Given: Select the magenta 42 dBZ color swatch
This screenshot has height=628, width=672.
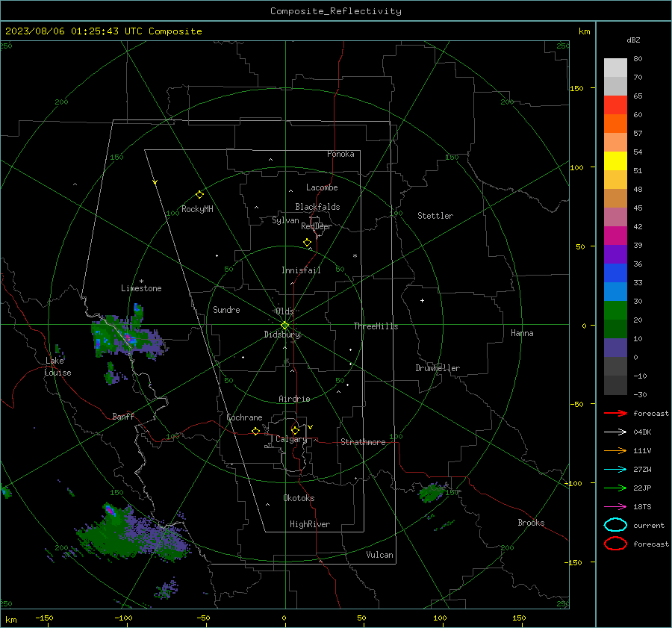Looking at the screenshot, I should pyautogui.click(x=615, y=235).
